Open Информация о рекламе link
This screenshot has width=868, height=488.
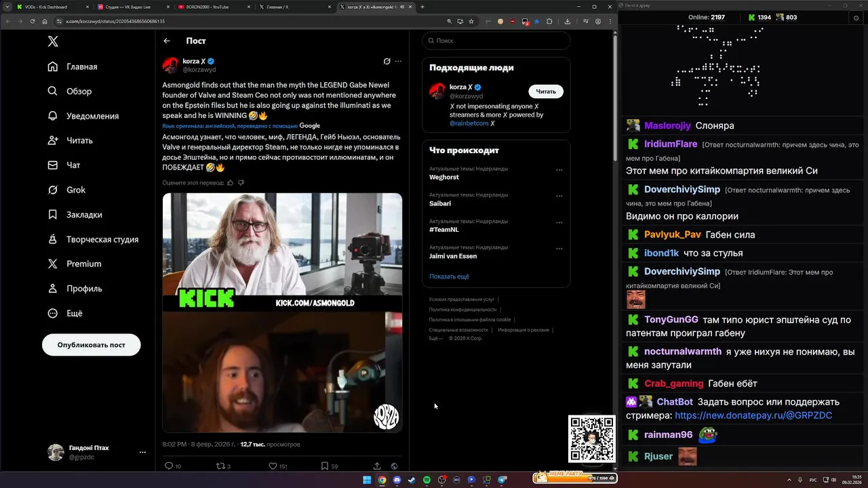click(x=523, y=329)
